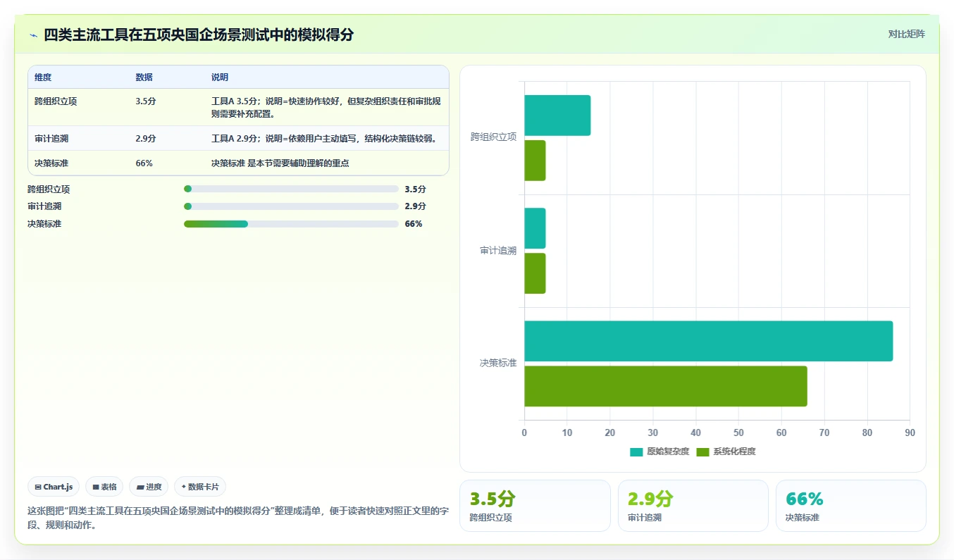Click the caption paragraph starting 这张图把
954x560 pixels.
pos(238,518)
